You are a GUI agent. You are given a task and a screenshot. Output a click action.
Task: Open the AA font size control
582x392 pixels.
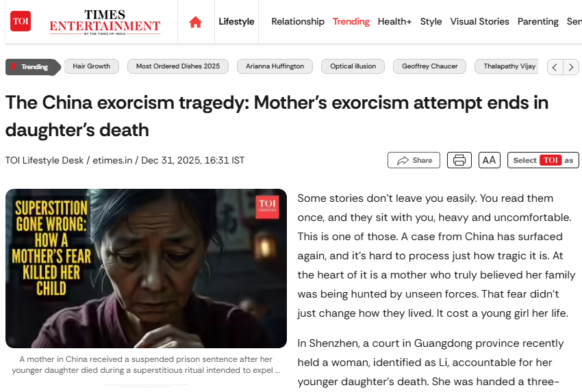click(x=489, y=160)
